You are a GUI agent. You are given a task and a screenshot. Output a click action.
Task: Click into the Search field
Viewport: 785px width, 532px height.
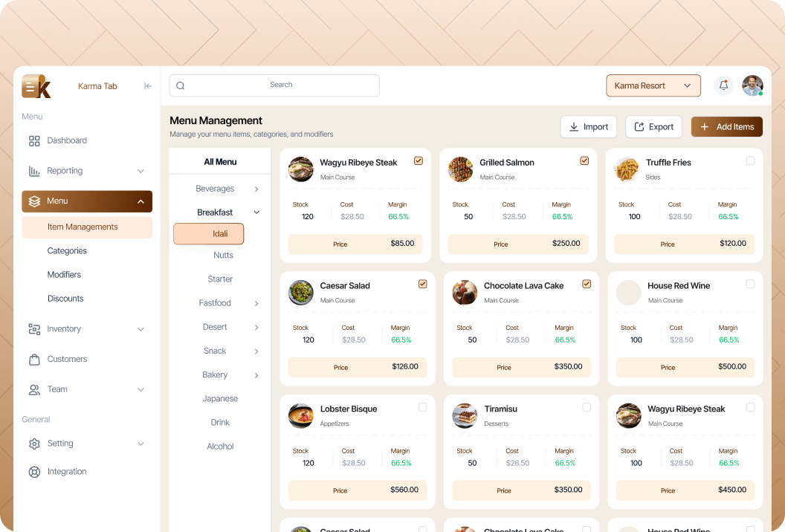[274, 85]
